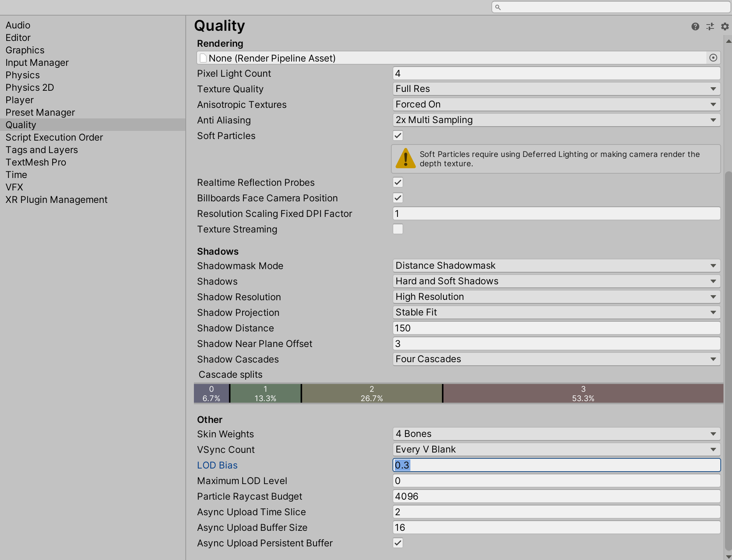Click the Soft Particles warning triangle
Image resolution: width=732 pixels, height=560 pixels.
click(405, 159)
